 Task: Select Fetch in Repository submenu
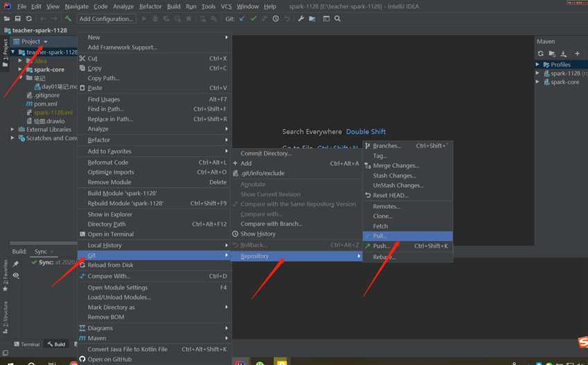coord(408,226)
